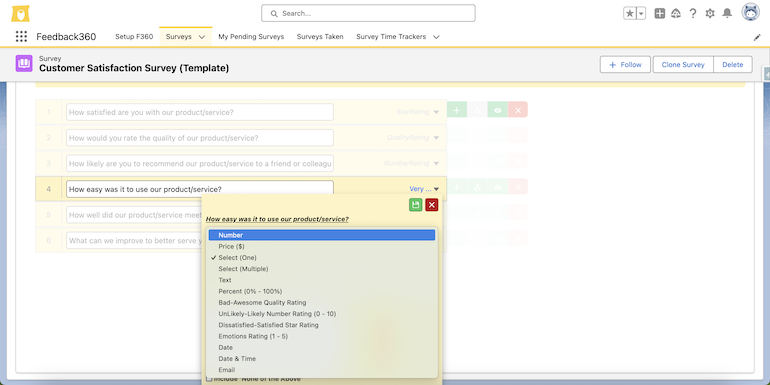Open branching logic icon on row 1
Screen dimensions: 770x385
pyautogui.click(x=477, y=110)
